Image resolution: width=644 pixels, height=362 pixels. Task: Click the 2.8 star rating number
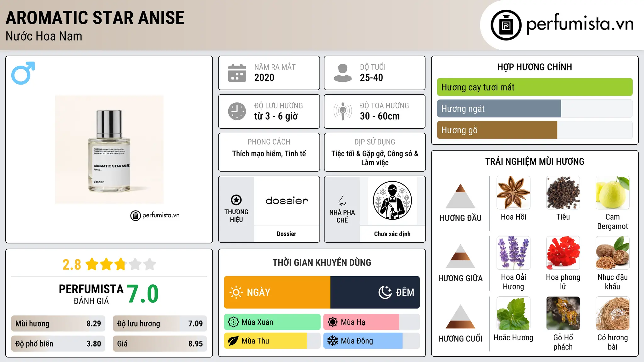point(72,265)
